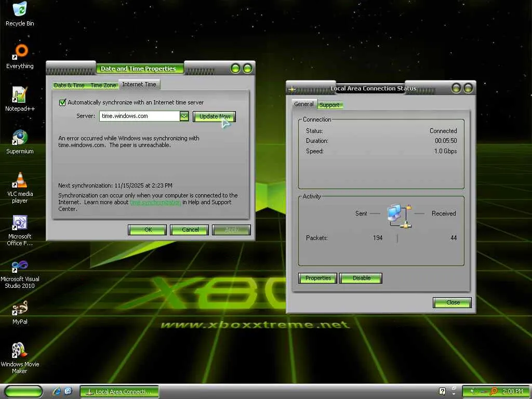Viewport: 532px width, 399px height.
Task: Select the General tab in Connection Status
Action: click(303, 104)
